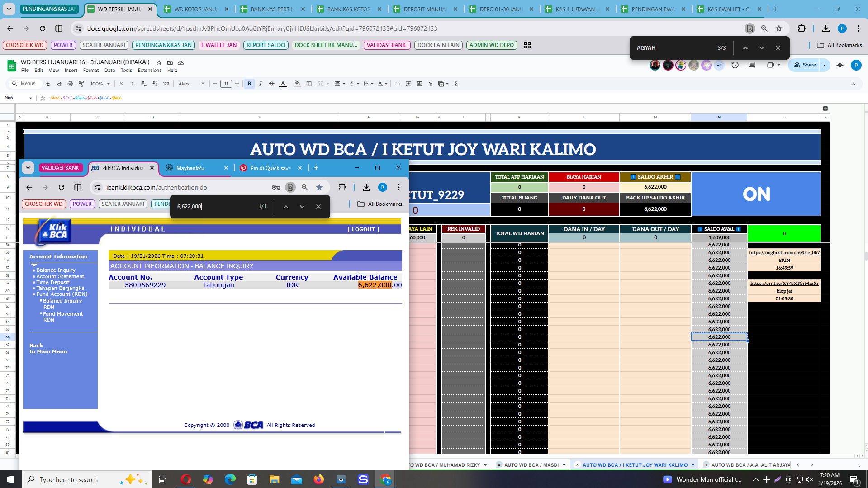This screenshot has width=868, height=488.
Task: Open version history clock icon
Action: click(735, 65)
